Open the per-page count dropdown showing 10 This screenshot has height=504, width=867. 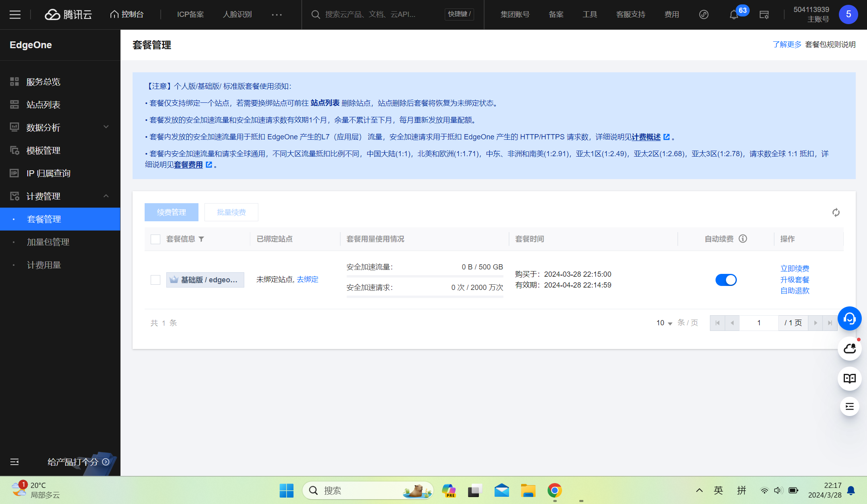click(663, 322)
